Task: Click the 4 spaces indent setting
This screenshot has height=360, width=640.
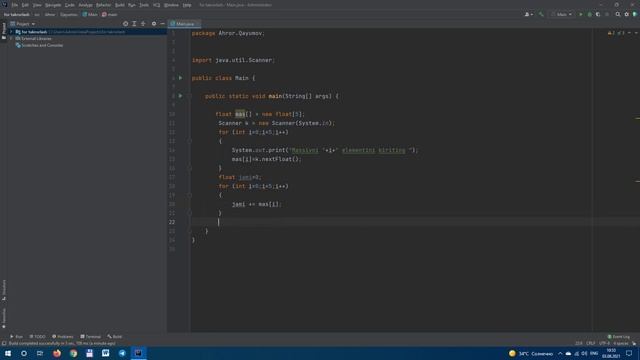Action: coord(620,343)
